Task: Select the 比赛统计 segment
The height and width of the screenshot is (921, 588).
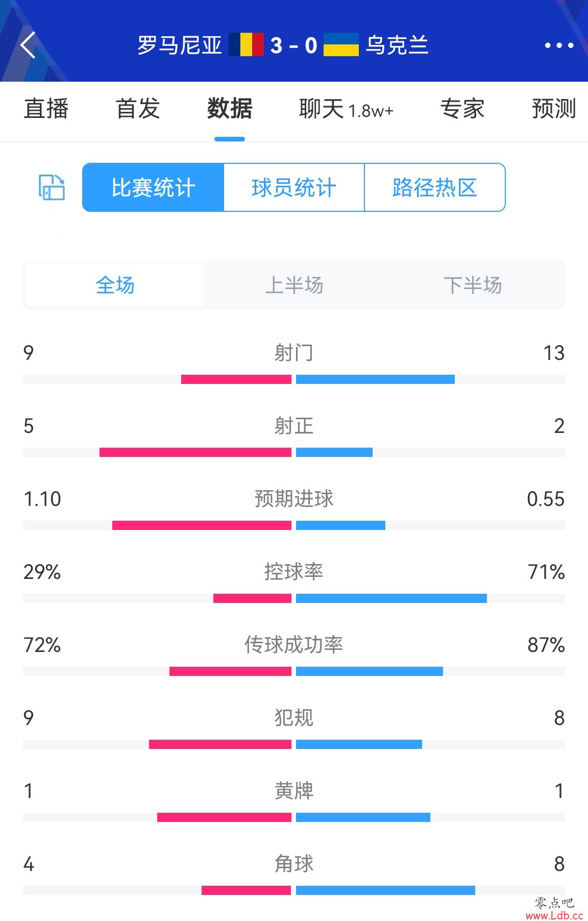Action: (x=153, y=187)
